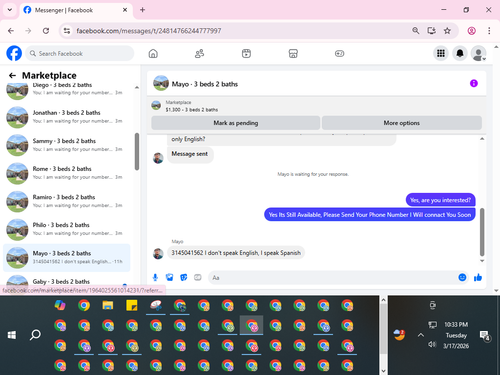Open the $1,300 listing link
Image resolution: width=500 pixels, height=375 pixels.
coord(192,110)
